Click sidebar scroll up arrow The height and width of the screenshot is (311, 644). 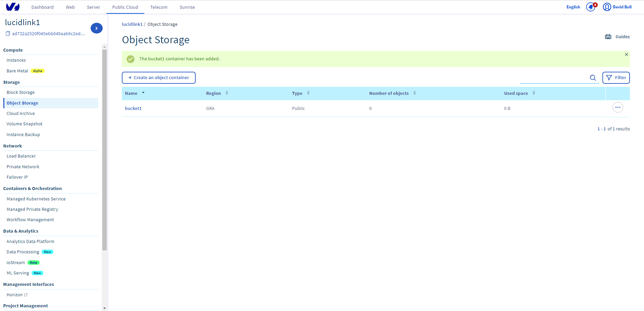tap(104, 47)
